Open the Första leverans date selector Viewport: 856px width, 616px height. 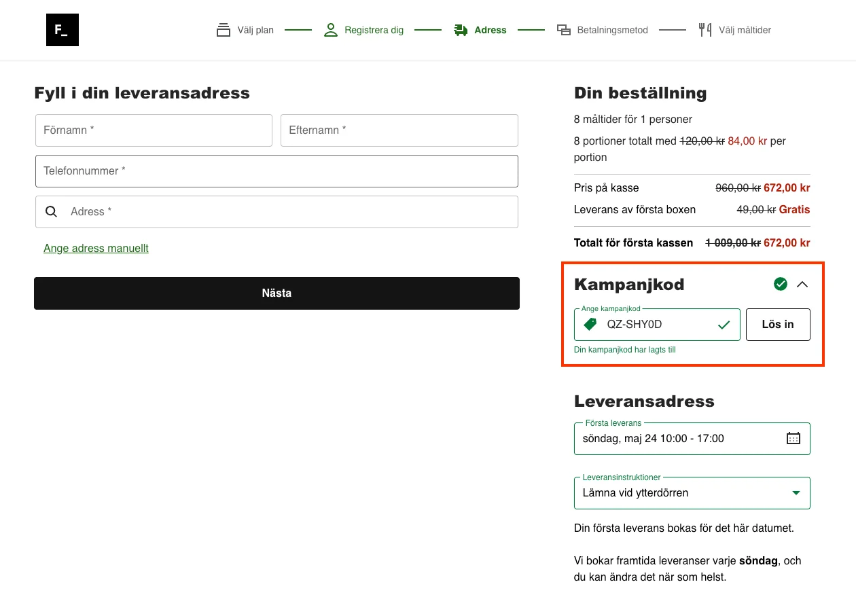[x=692, y=439]
